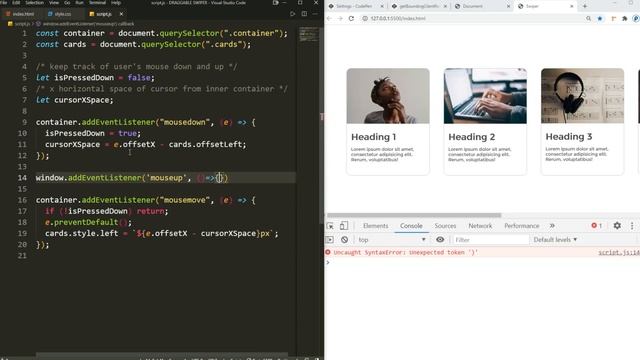640x360 pixels.
Task: Open the Default levels dropdown
Action: point(555,240)
